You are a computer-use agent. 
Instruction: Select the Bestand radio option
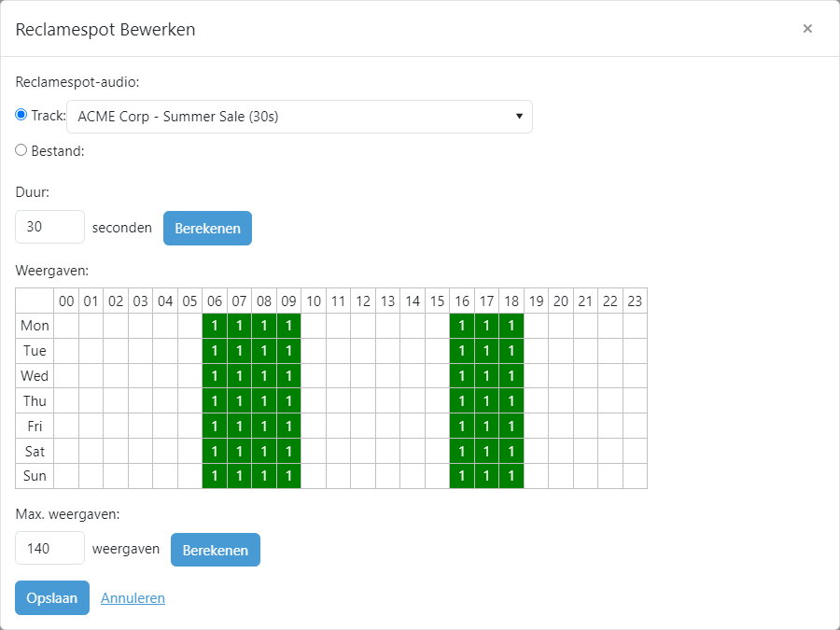pos(21,150)
